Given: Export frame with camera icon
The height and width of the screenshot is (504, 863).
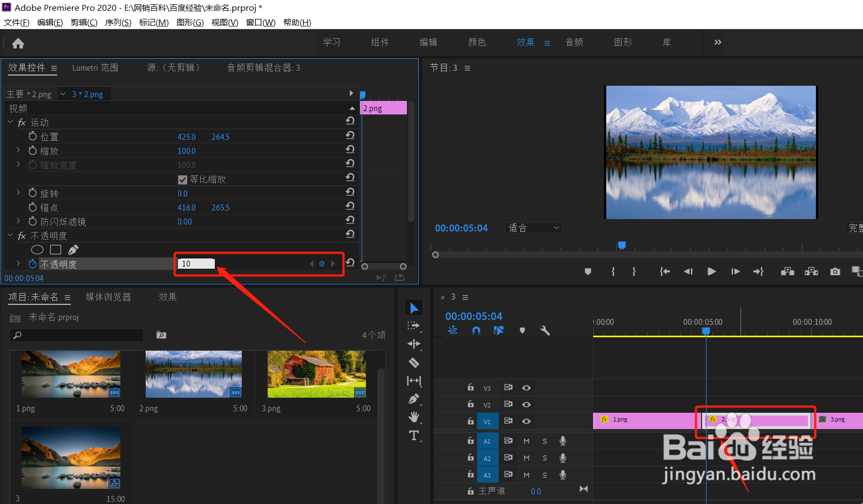Looking at the screenshot, I should click(x=835, y=271).
